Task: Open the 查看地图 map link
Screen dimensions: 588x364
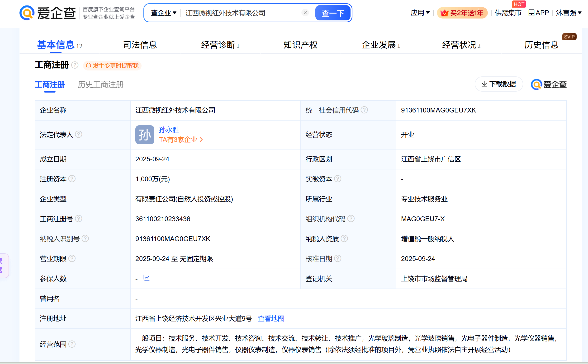Action: click(271, 318)
